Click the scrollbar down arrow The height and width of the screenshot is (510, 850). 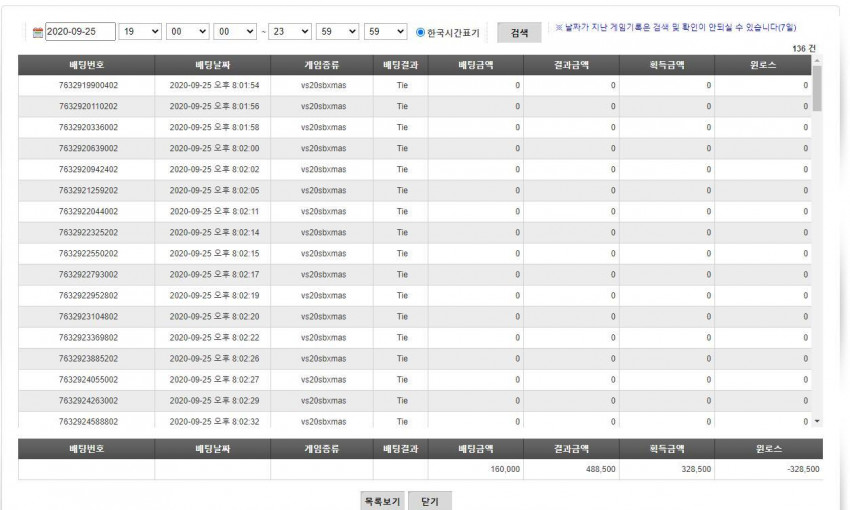point(817,421)
